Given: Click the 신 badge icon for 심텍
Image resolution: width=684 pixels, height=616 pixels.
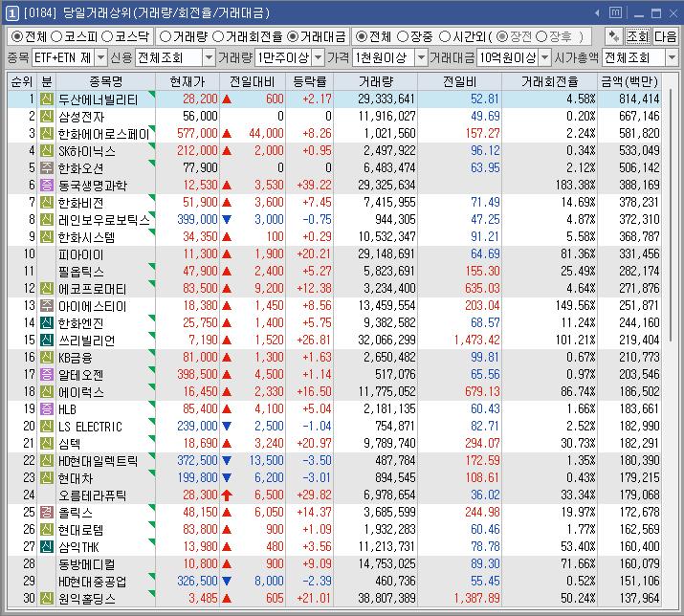Looking at the screenshot, I should pos(47,443).
